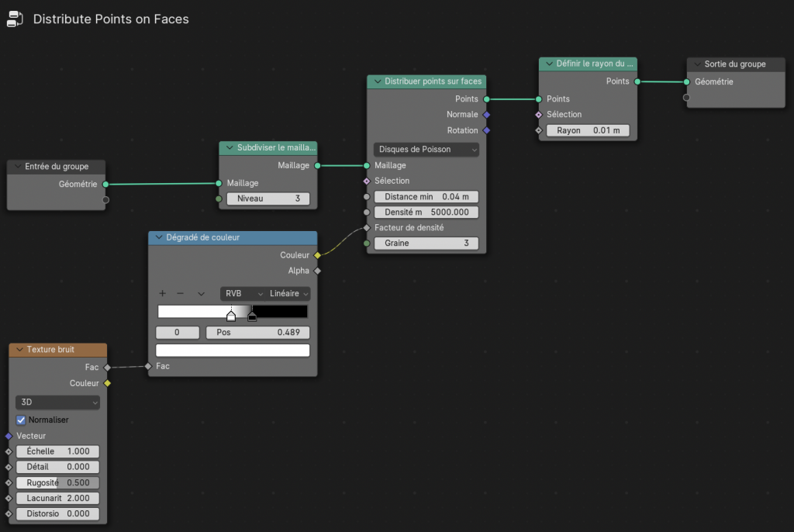Image resolution: width=794 pixels, height=532 pixels.
Task: Click the empty socket on Sortie du groupe
Action: coord(686,98)
